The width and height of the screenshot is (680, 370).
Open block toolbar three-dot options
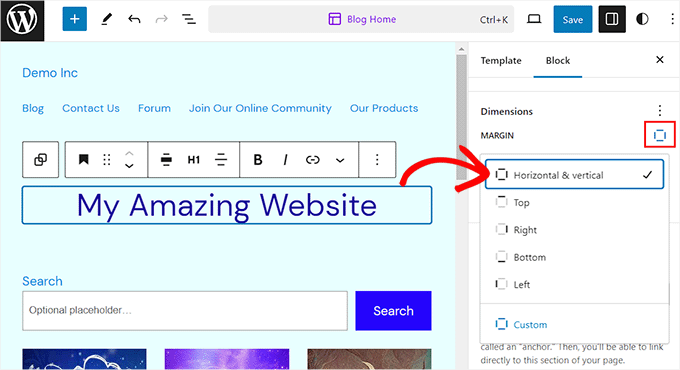click(x=377, y=160)
